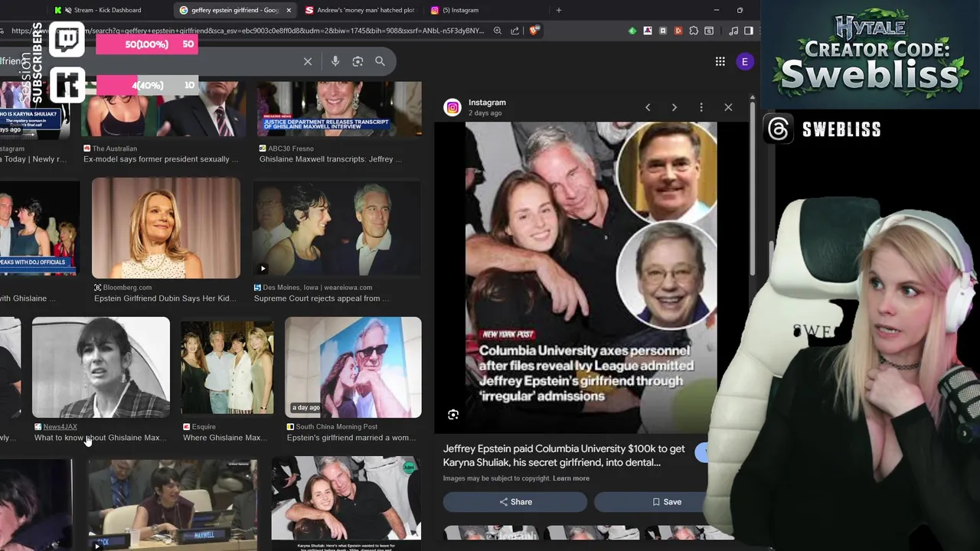
Task: Click the large Columbia University preview image
Action: pos(591,277)
